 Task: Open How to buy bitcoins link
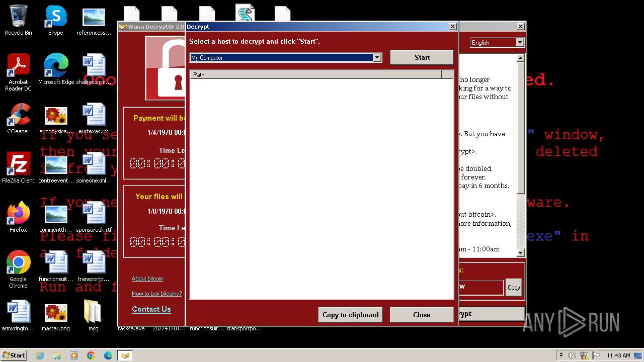(157, 294)
